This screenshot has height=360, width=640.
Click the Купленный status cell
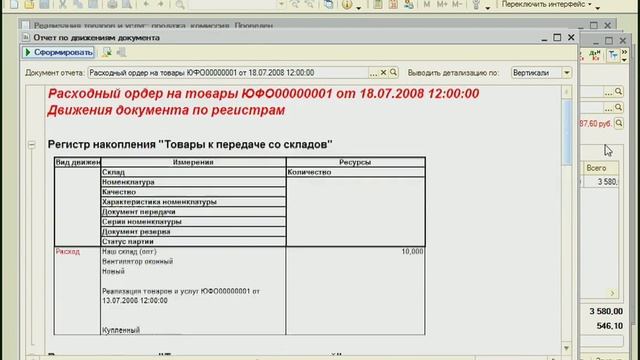click(121, 330)
